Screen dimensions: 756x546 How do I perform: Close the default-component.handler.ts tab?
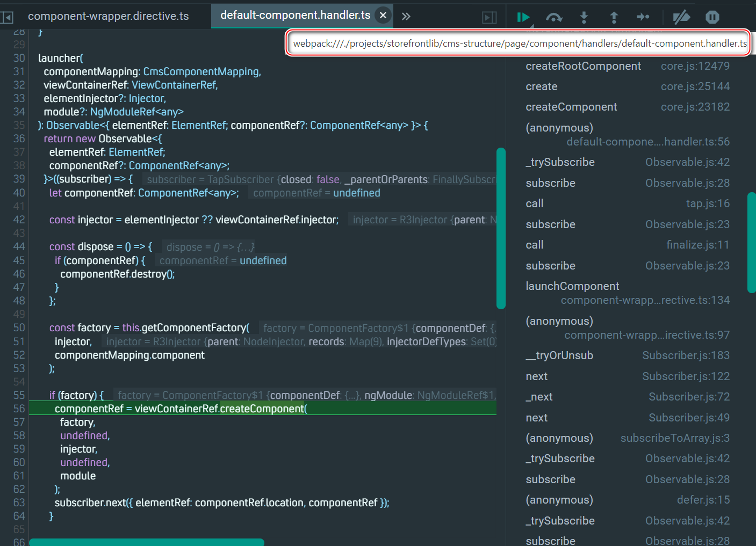tap(383, 15)
